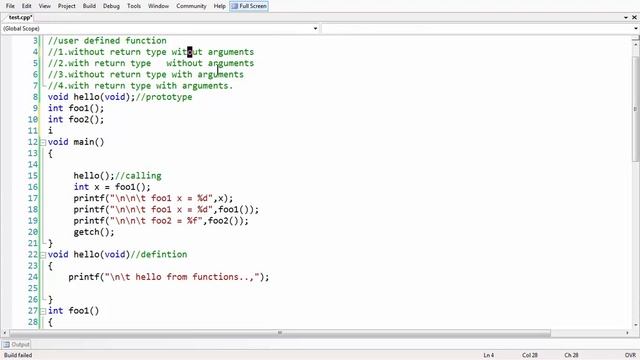Click the OVR status indicator
The image size is (640, 360).
630,355
